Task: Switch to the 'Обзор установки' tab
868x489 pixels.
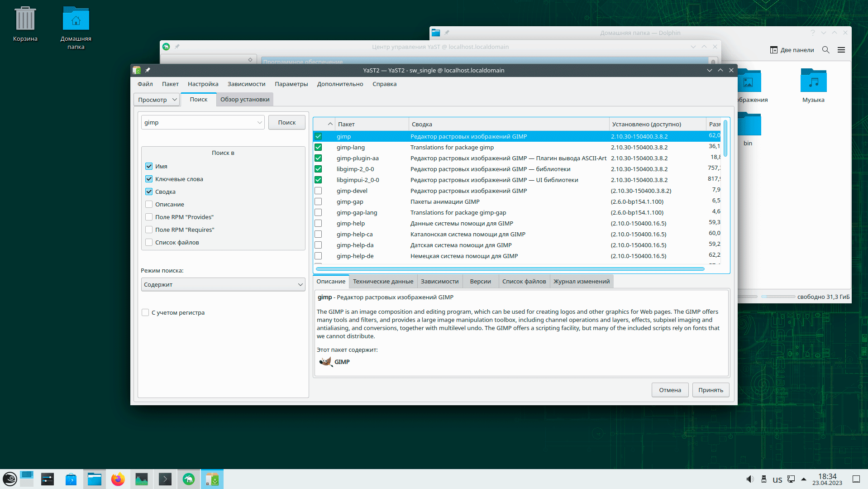Action: coord(244,100)
